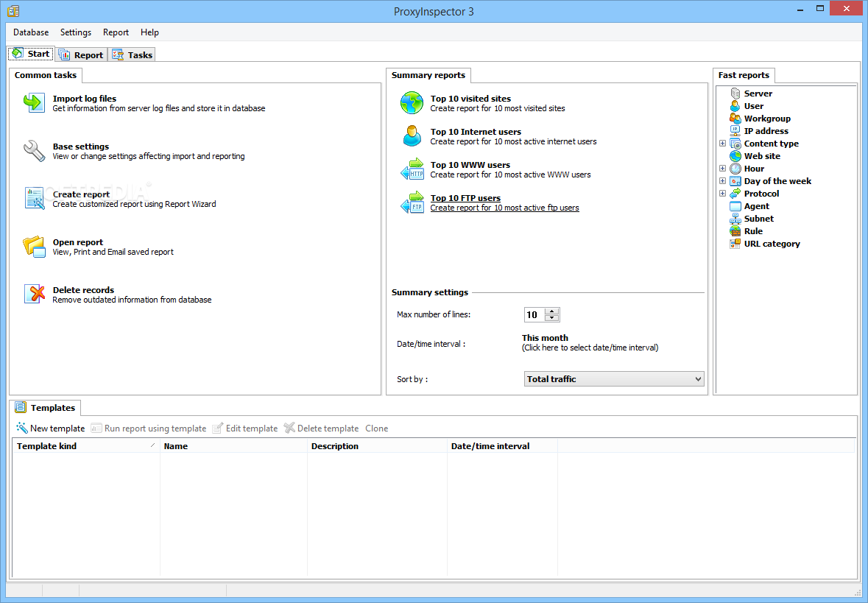Click the Base settings link
The width and height of the screenshot is (868, 603).
tap(81, 147)
